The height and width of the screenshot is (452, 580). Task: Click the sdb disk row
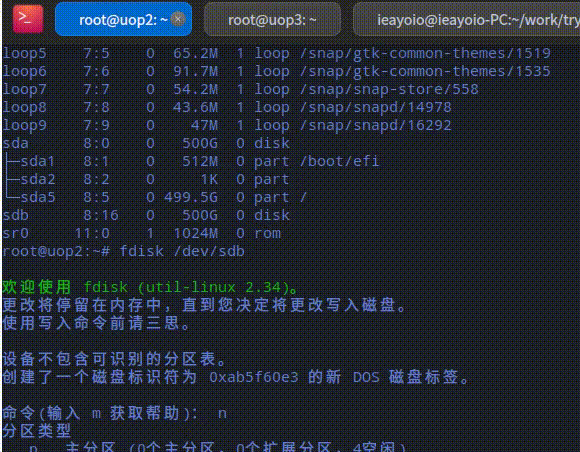pos(146,215)
